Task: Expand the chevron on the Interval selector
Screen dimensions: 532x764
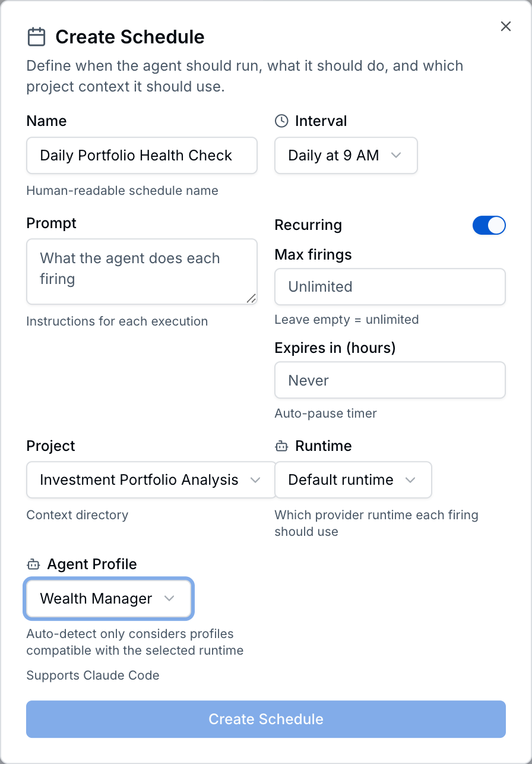Action: tap(396, 155)
